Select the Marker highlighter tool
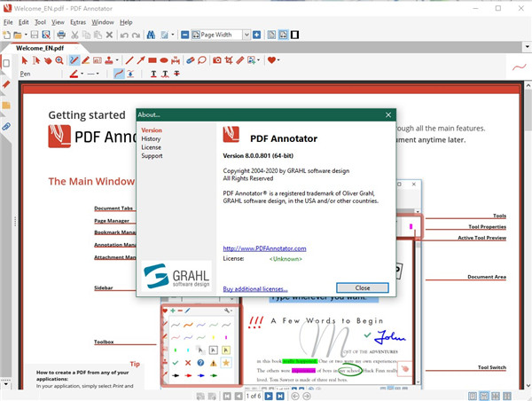The image size is (532, 401). pyautogui.click(x=85, y=60)
